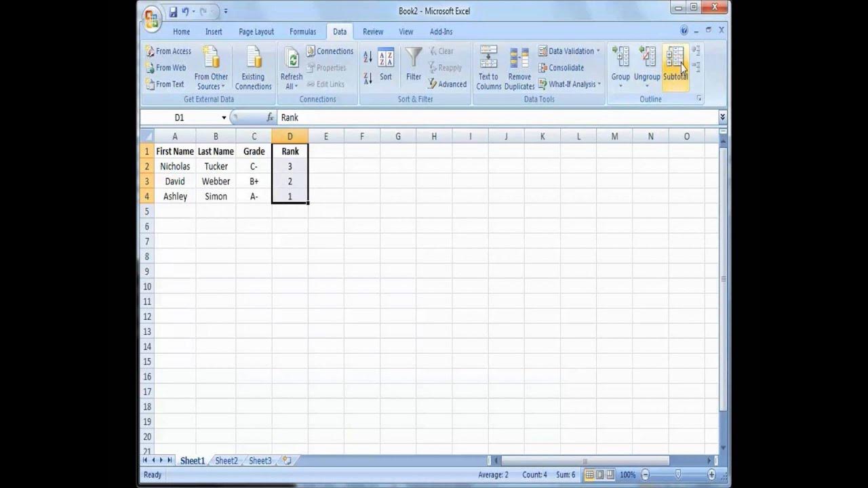This screenshot has height=488, width=868.
Task: Switch to Normal view in status bar
Action: coord(590,475)
